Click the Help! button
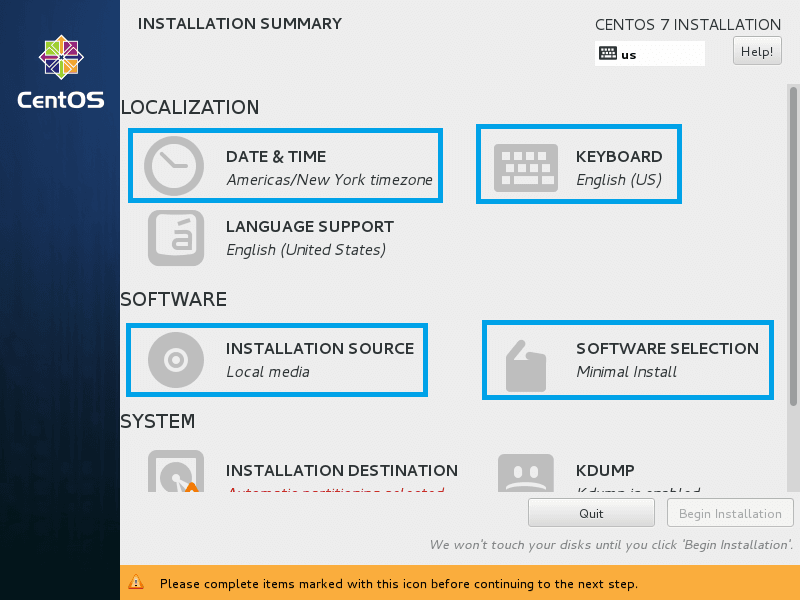Viewport: 800px width, 600px height. (757, 51)
